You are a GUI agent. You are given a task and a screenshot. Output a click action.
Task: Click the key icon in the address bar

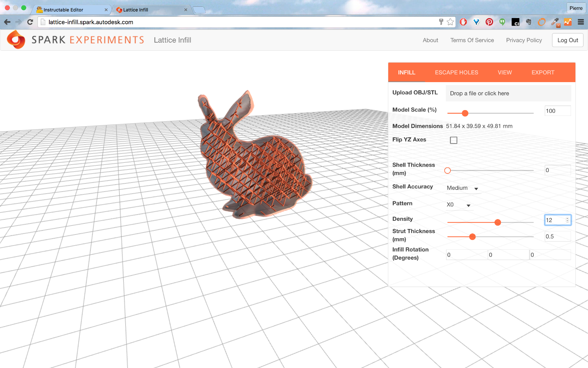(x=441, y=22)
